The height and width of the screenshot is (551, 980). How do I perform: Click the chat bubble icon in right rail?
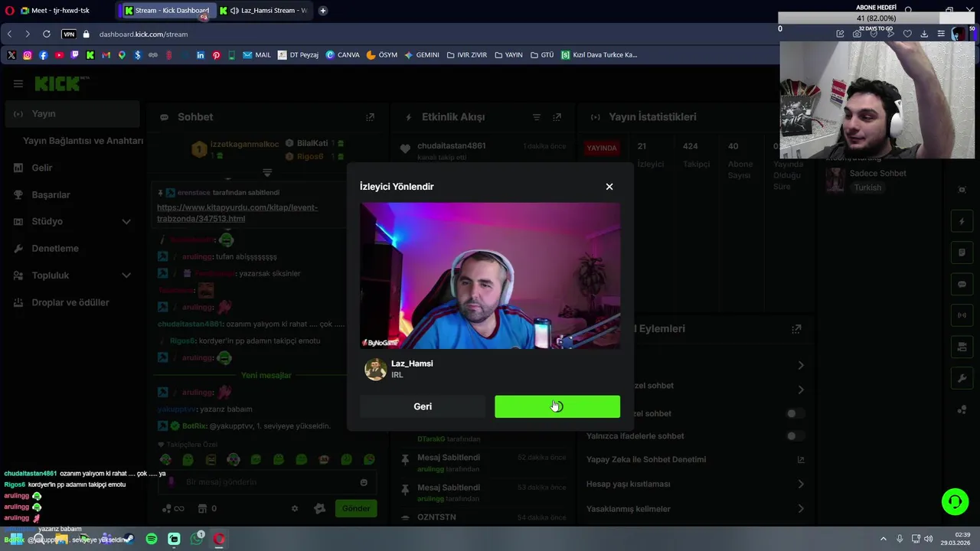click(x=962, y=284)
